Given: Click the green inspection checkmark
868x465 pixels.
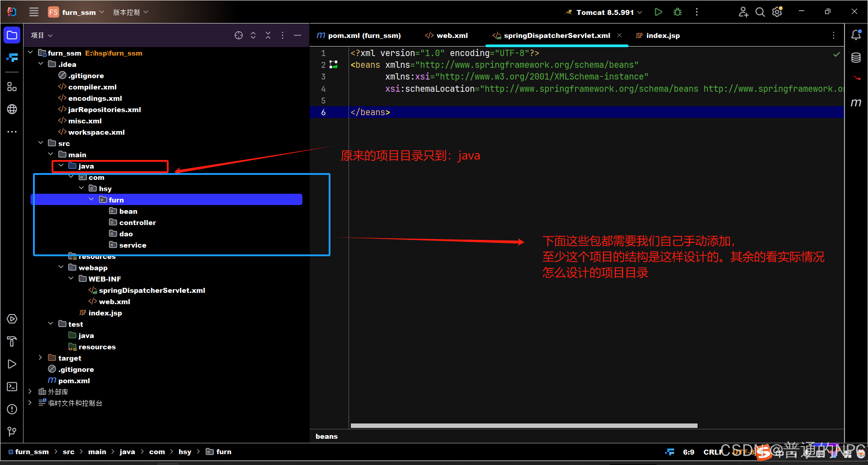Looking at the screenshot, I should click(836, 54).
